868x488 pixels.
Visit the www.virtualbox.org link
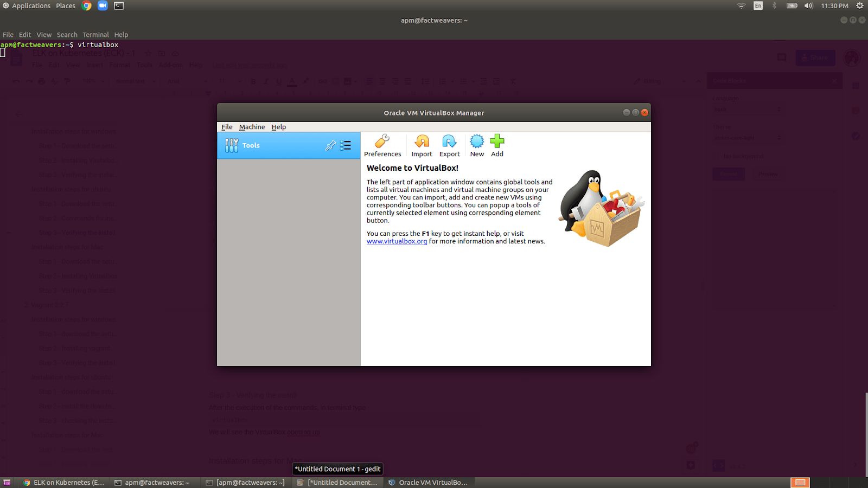[x=397, y=241]
